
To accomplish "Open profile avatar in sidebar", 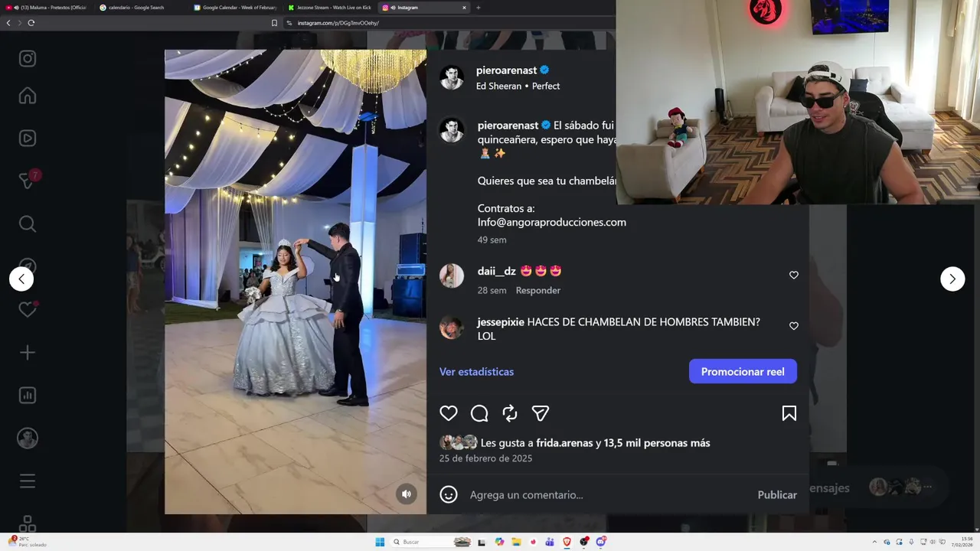I will pyautogui.click(x=28, y=438).
